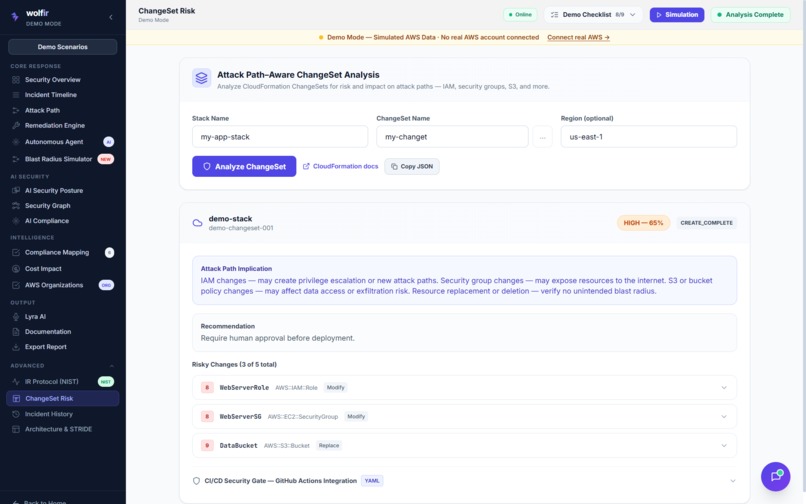Click the IR Protocol (NIST) pulse icon
The width and height of the screenshot is (806, 504).
[x=16, y=382]
